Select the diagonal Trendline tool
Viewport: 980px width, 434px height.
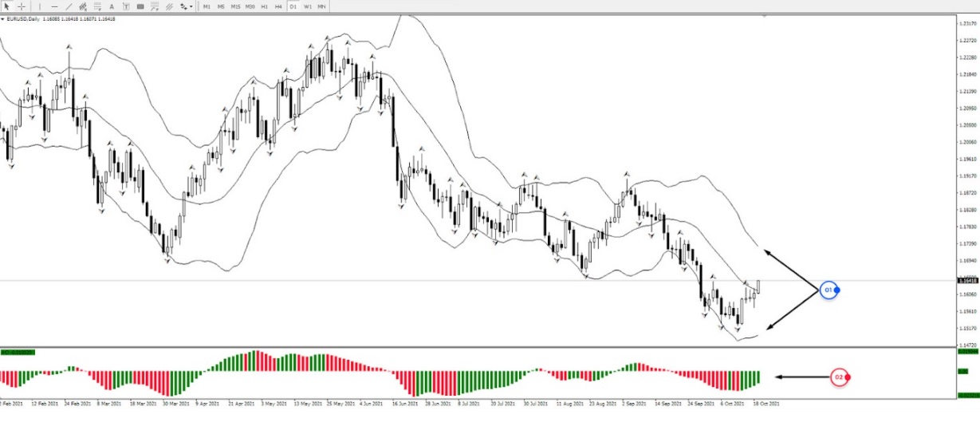[69, 6]
